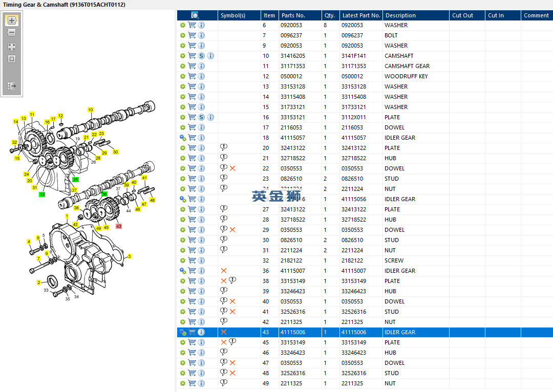
Task: Show info for selected item 43 IDLER GEAR
Action: [x=201, y=332]
